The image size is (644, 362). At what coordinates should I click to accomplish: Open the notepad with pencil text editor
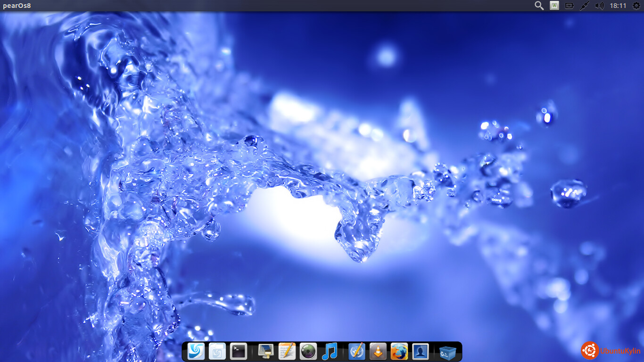click(x=287, y=352)
